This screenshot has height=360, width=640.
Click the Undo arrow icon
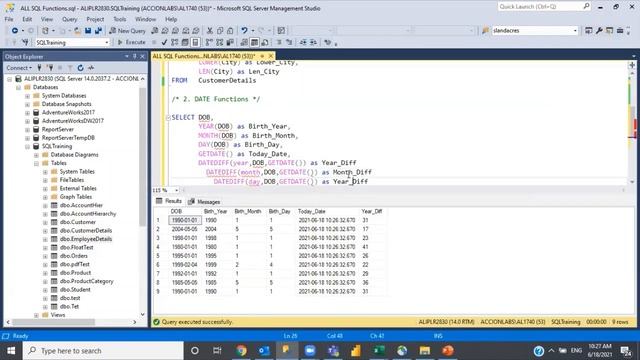click(244, 31)
